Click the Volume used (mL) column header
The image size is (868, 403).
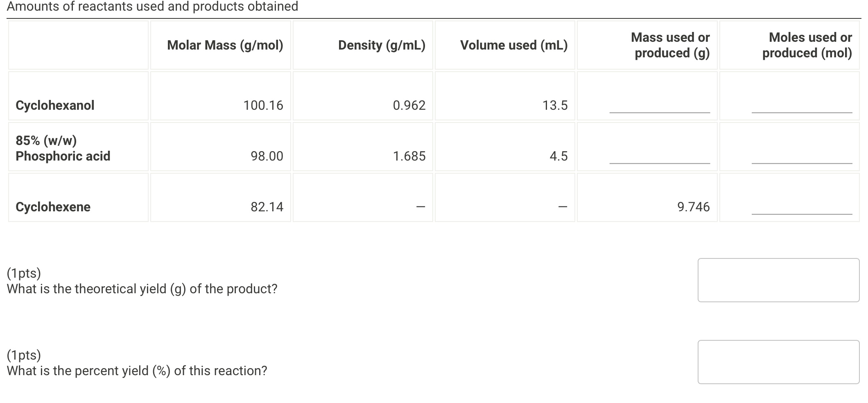513,45
